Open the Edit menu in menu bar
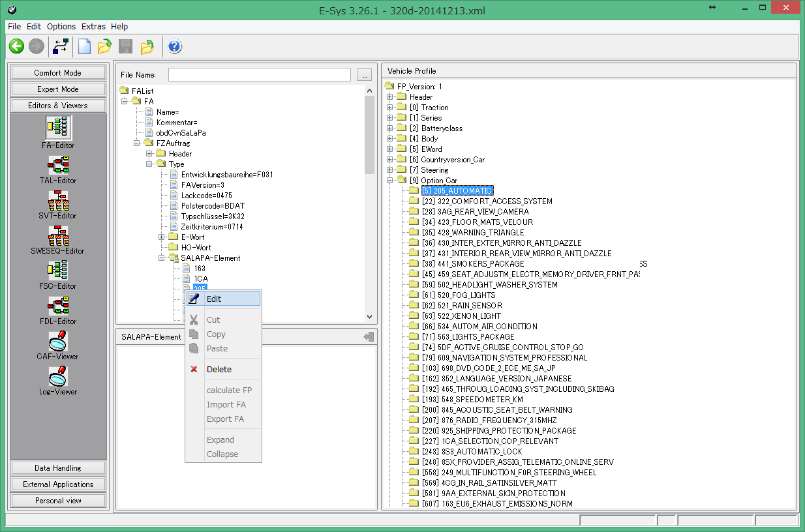The height and width of the screenshot is (532, 805). point(34,27)
